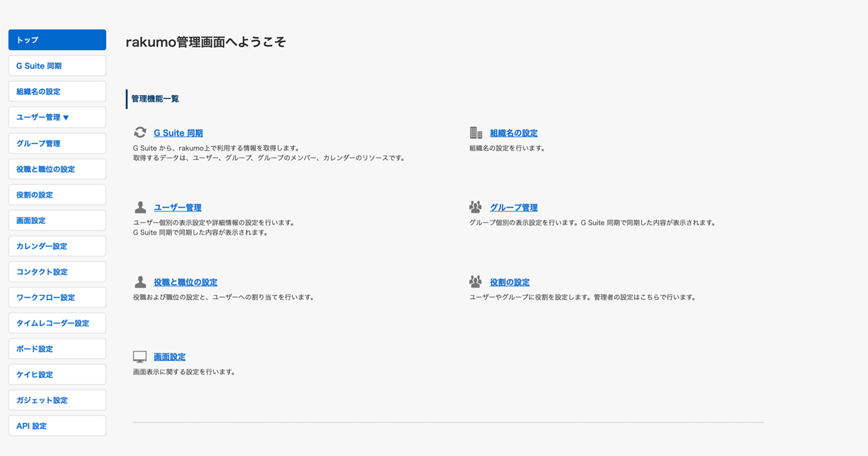The image size is (868, 456).
Task: Open タイムレコーダー設定 in the sidebar
Action: tap(57, 323)
